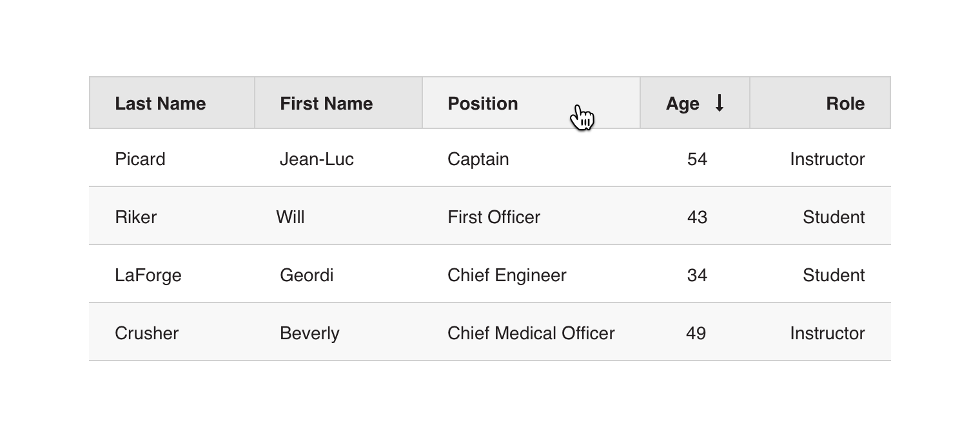Sort table by First Name column header
The width and height of the screenshot is (980, 436).
[x=326, y=104]
